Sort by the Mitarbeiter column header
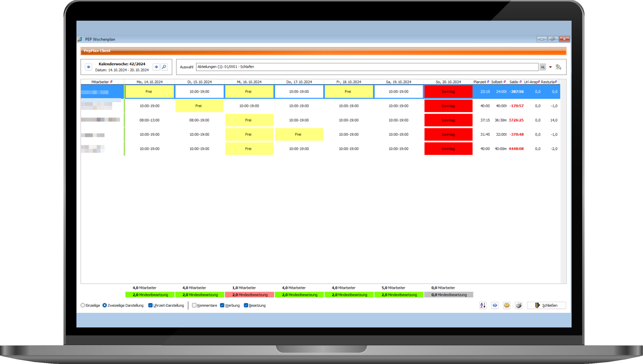 pyautogui.click(x=102, y=82)
